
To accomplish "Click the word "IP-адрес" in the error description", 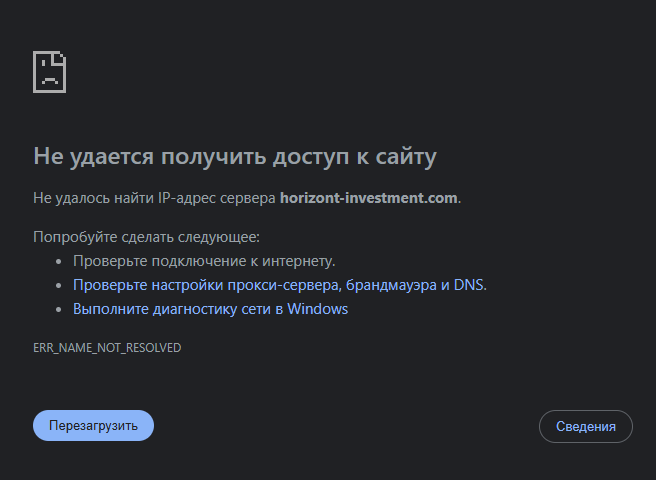I will 188,198.
